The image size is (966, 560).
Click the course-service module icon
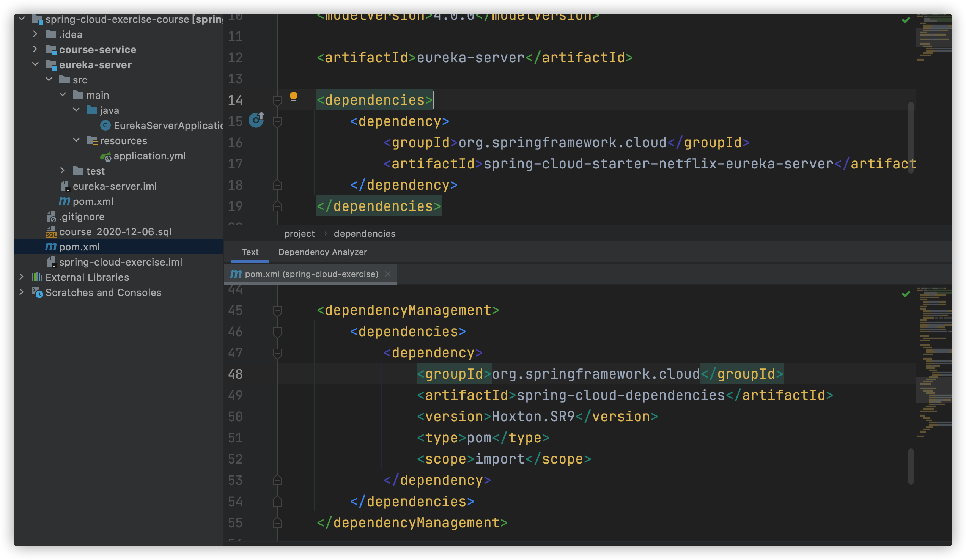click(x=51, y=49)
